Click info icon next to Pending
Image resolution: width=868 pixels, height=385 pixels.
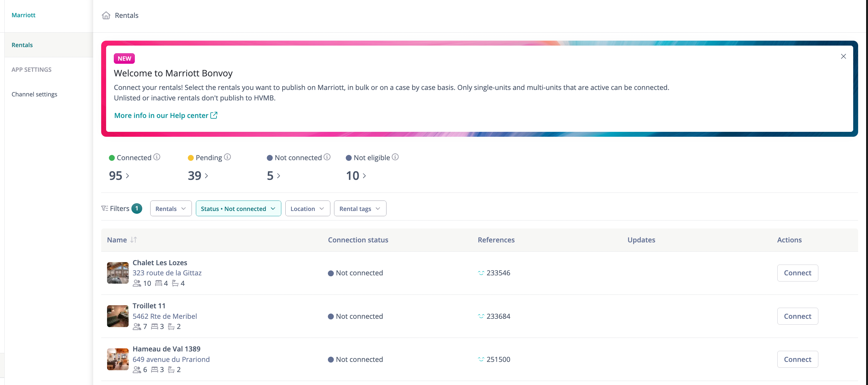coord(227,157)
